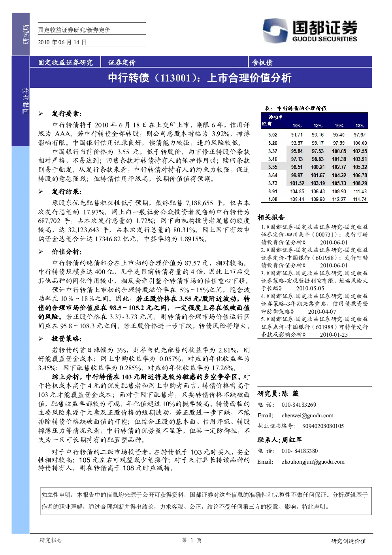The width and height of the screenshot is (392, 555).
Task: Click the vertical sidebar text 国都证券
Action: tap(26, 101)
